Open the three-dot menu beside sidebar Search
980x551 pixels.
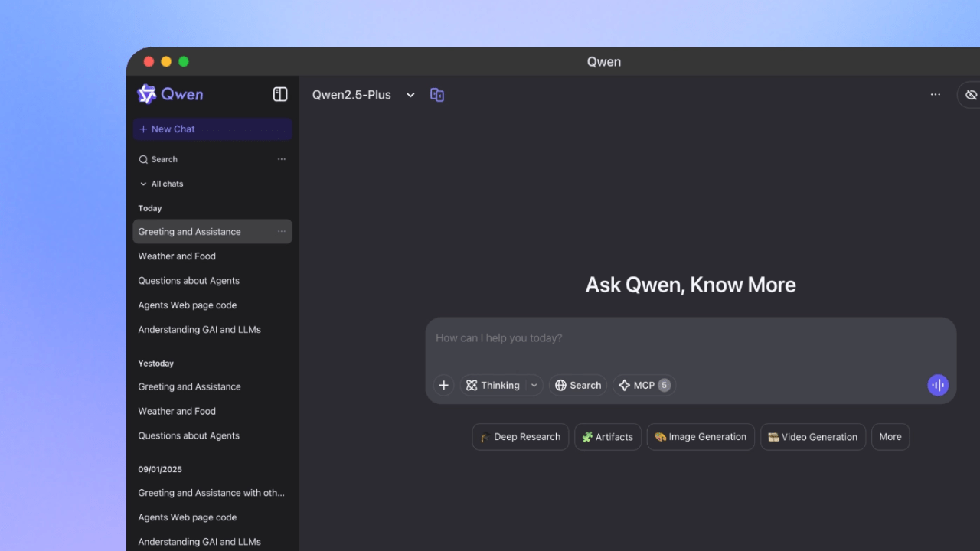coord(282,159)
